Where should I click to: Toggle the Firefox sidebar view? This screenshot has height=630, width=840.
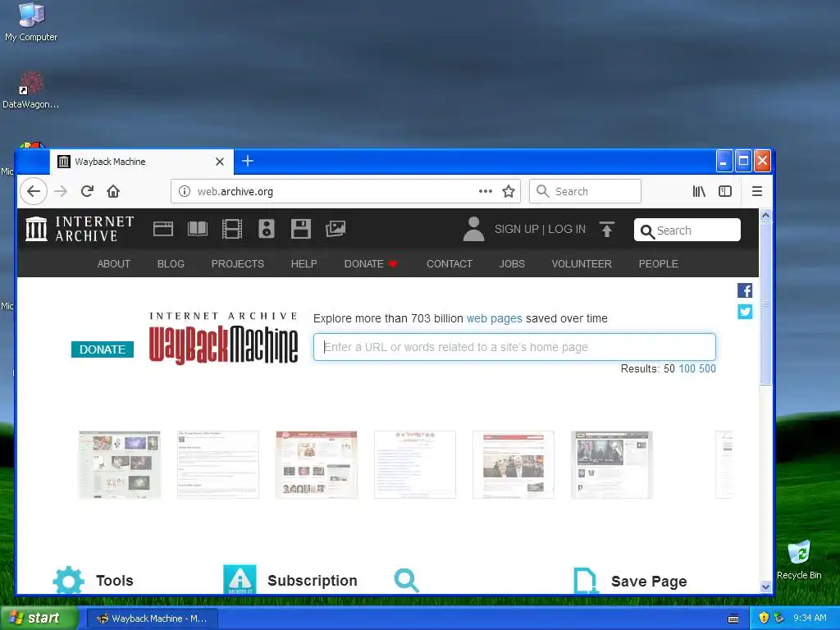725,191
